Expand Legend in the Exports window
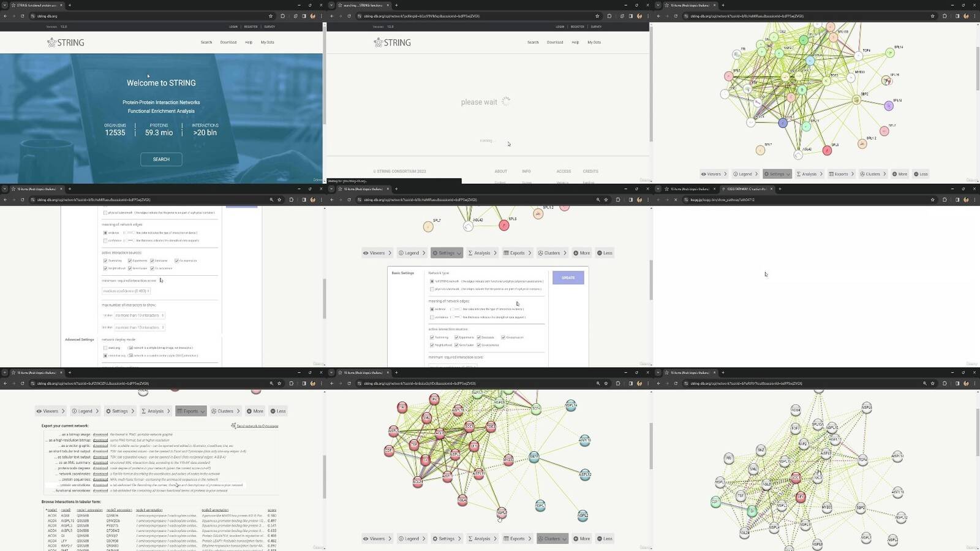 pos(85,411)
